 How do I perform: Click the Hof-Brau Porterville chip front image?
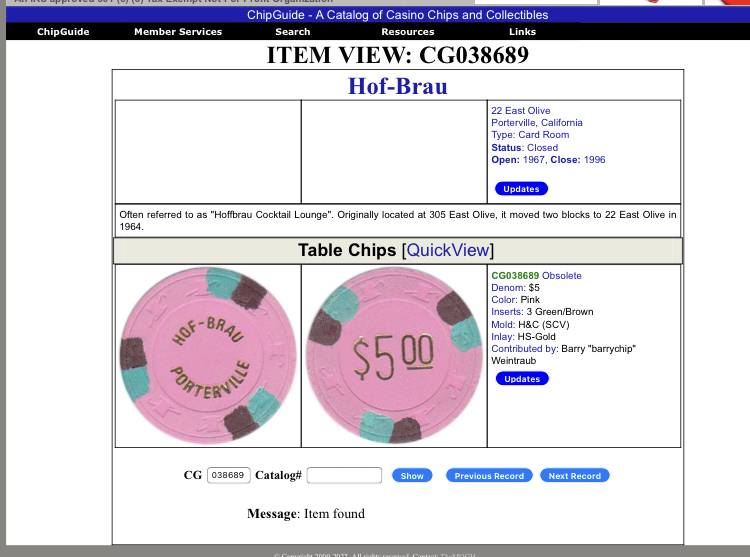[208, 355]
